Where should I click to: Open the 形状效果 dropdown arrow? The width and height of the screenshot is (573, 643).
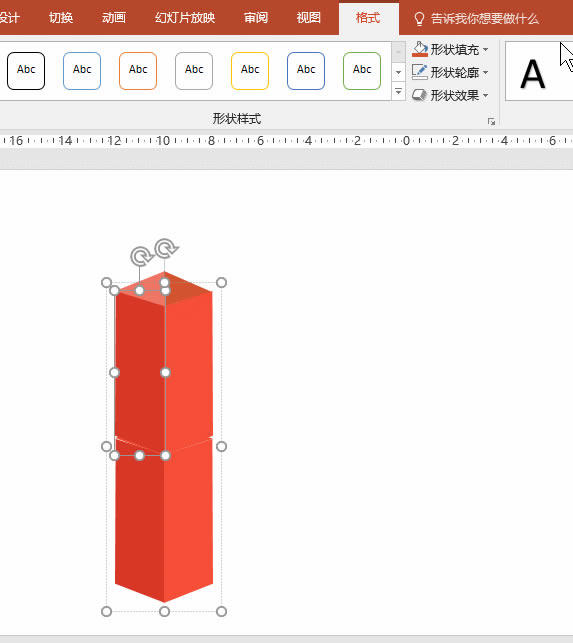click(x=486, y=96)
